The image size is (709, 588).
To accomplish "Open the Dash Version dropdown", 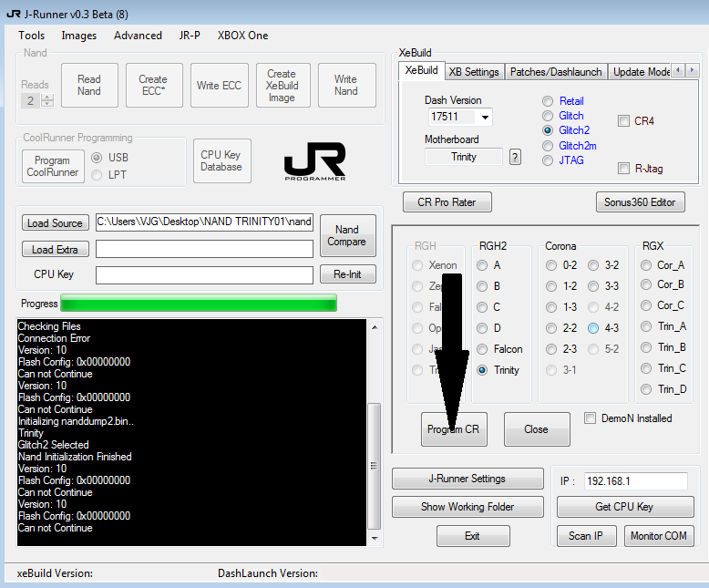I will coord(485,118).
